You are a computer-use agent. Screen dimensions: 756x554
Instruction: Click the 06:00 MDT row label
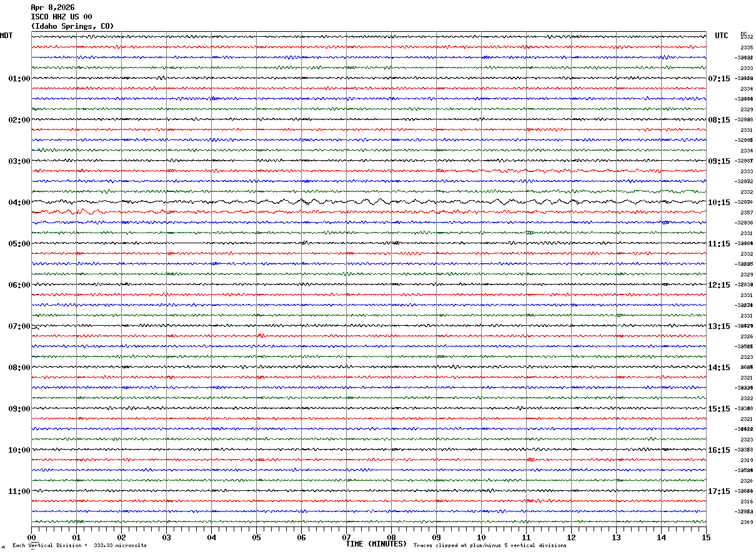(x=19, y=285)
